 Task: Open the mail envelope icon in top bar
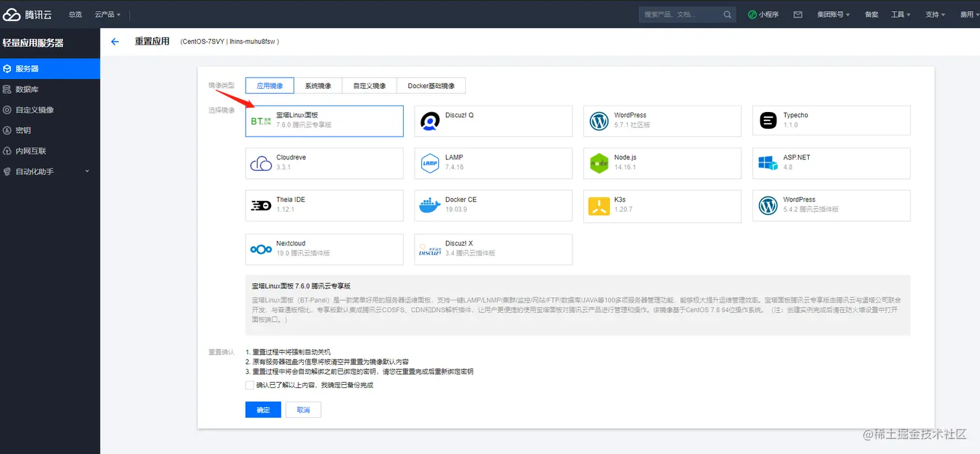[x=798, y=14]
